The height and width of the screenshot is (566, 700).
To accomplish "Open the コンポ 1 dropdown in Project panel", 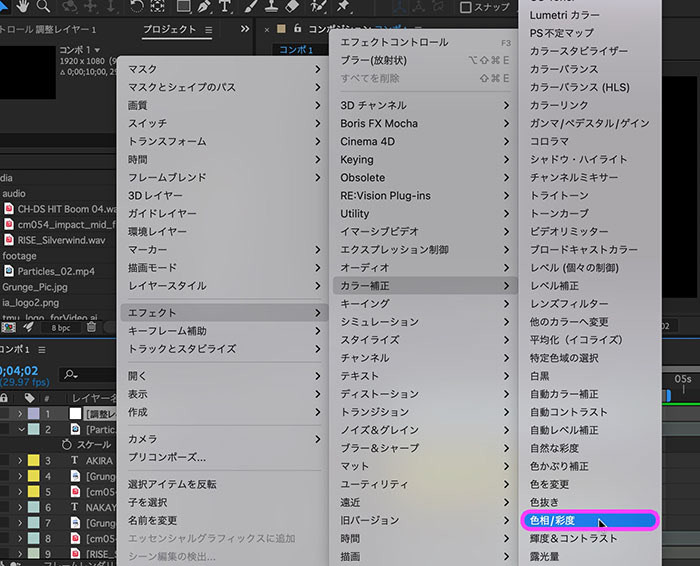I will (97, 50).
